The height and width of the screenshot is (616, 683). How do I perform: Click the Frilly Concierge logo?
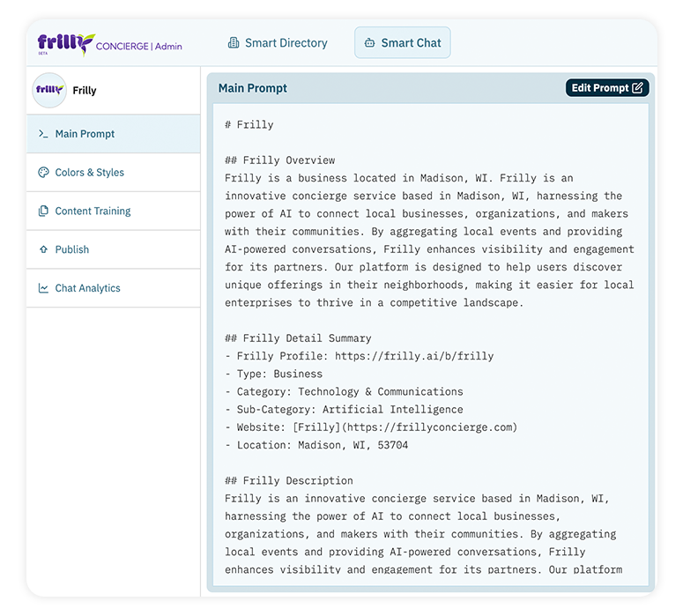click(x=109, y=43)
